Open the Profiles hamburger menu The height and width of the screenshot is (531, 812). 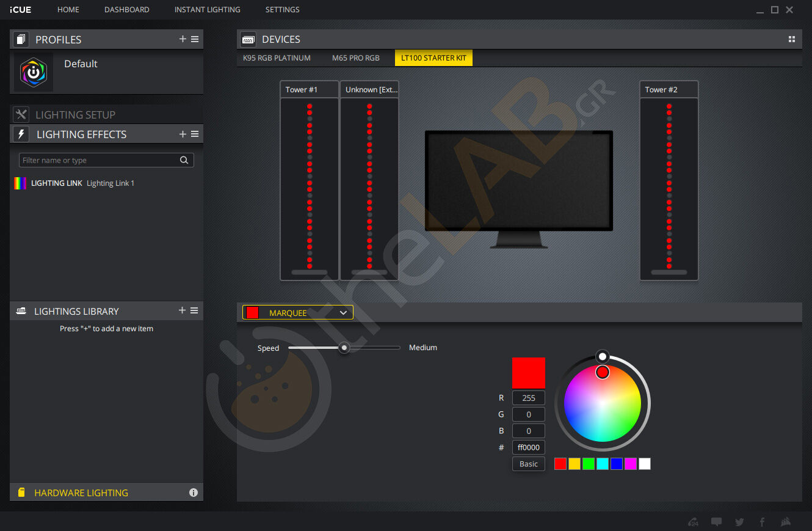tap(194, 38)
